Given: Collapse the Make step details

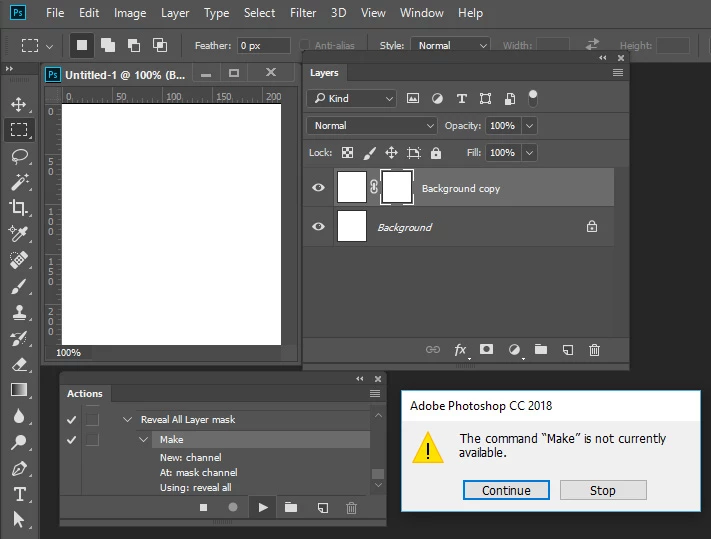Looking at the screenshot, I should [143, 440].
